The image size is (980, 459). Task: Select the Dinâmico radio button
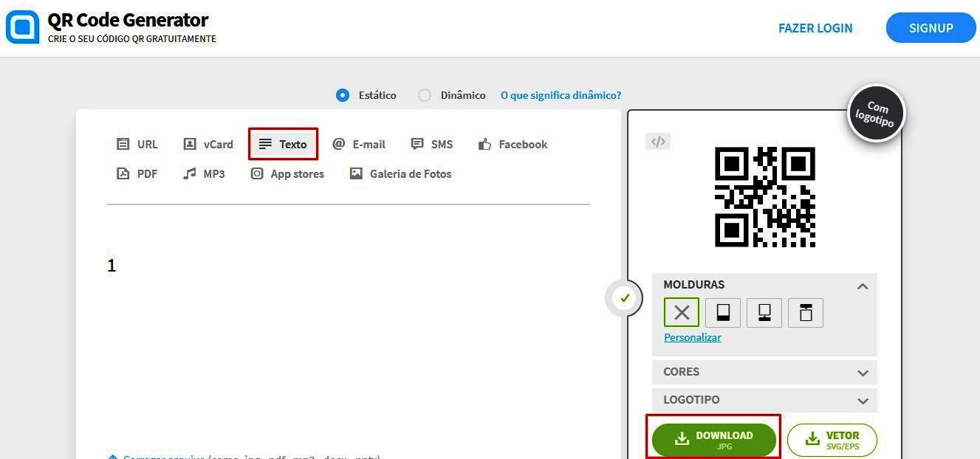coord(425,95)
